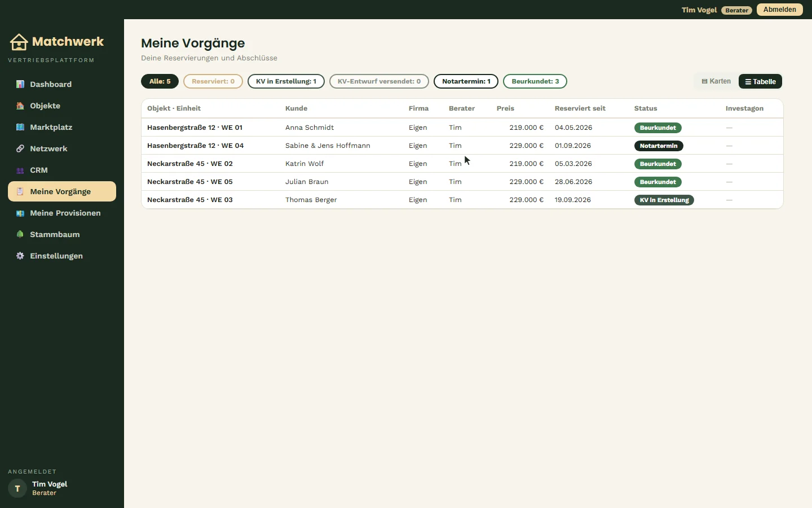This screenshot has width=812, height=508.
Task: Sort by Objekt · Einheit column header
Action: [x=174, y=108]
